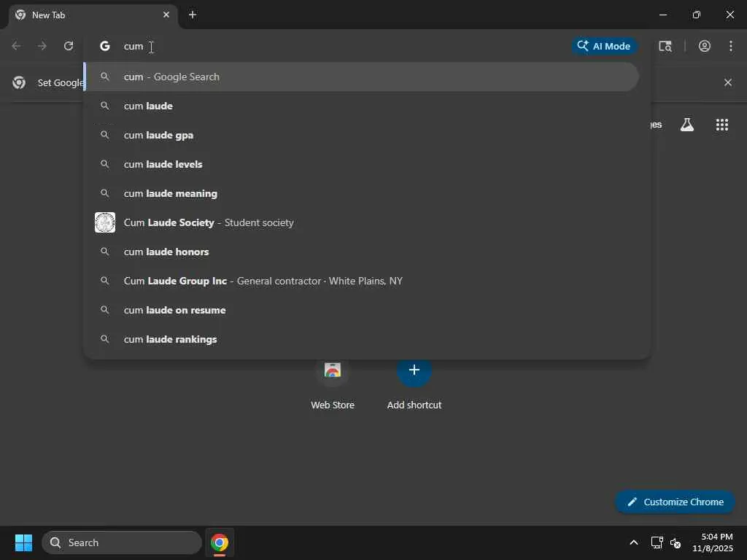Click the Chrome logo in the banner
This screenshot has width=747, height=560.
(x=19, y=82)
